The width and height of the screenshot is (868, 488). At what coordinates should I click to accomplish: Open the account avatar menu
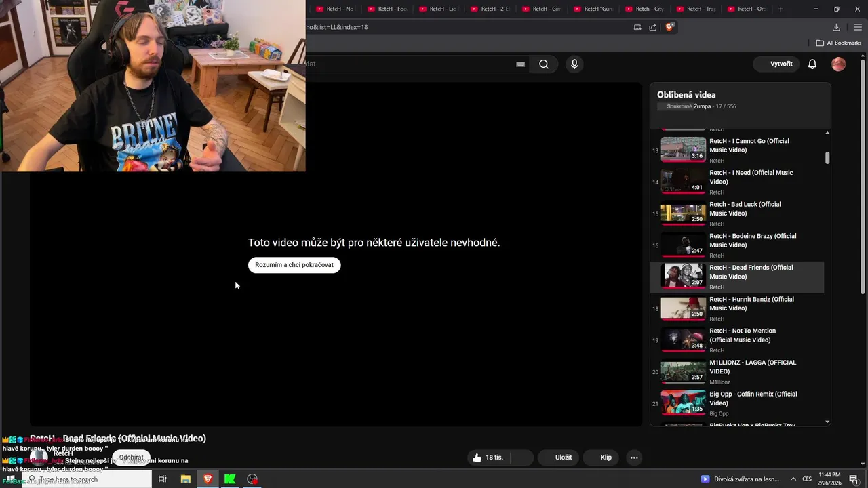click(x=839, y=64)
